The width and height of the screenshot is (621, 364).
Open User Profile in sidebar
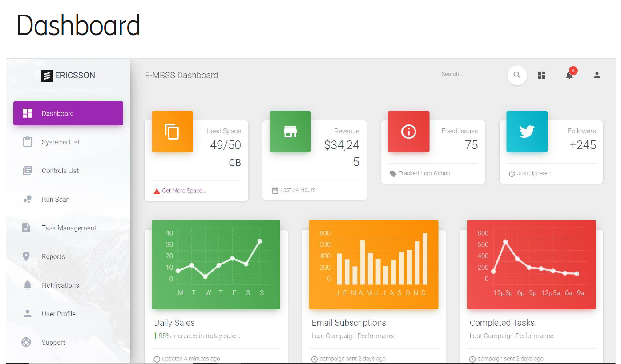pyautogui.click(x=58, y=314)
